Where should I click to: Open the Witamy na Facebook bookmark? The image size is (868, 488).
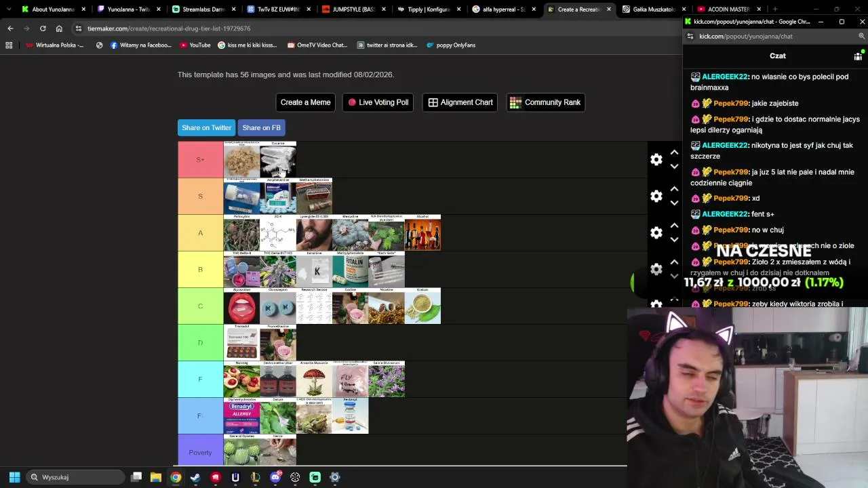pyautogui.click(x=140, y=45)
